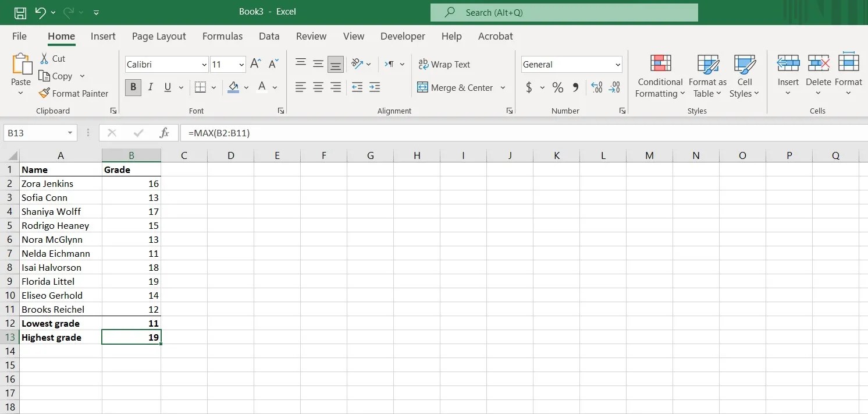Toggle center alignment
Image resolution: width=868 pixels, height=414 pixels.
click(318, 87)
